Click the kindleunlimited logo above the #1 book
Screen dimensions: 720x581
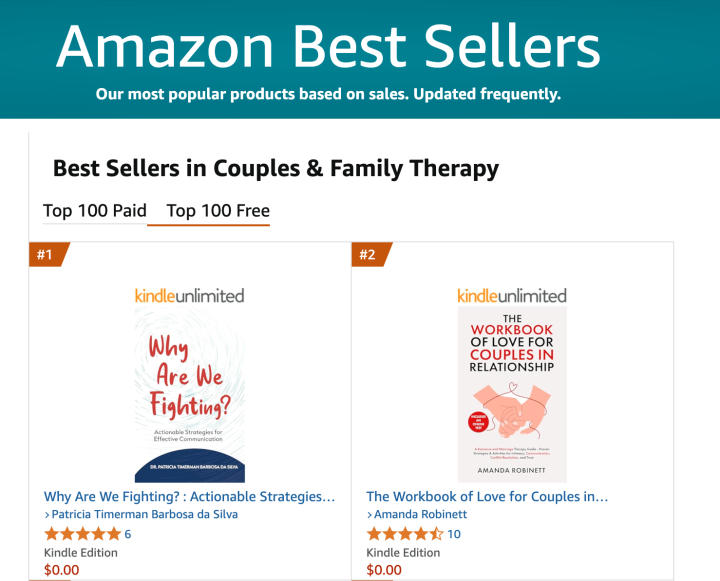(x=190, y=295)
